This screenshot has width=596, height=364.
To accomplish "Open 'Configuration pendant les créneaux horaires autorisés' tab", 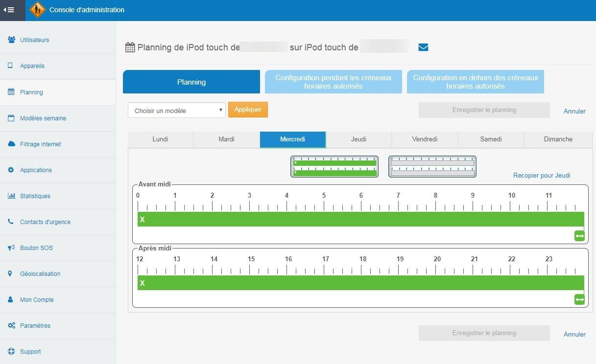I will pyautogui.click(x=333, y=82).
